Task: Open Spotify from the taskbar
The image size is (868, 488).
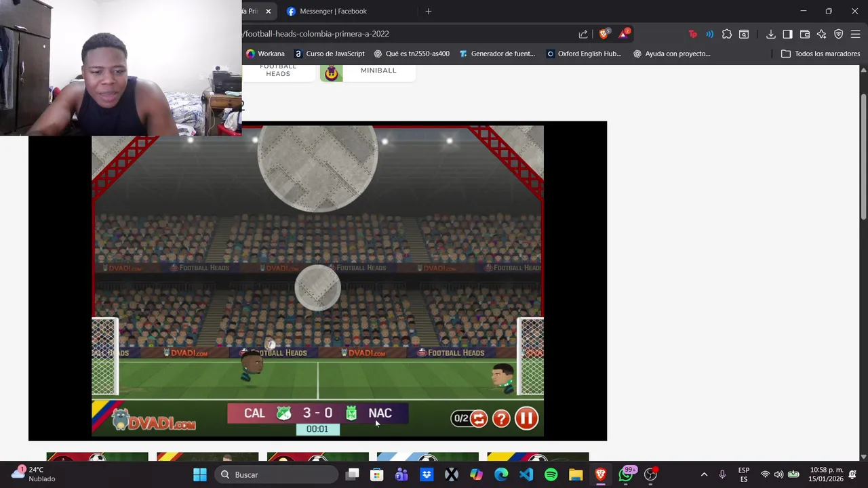Action: coord(551,474)
